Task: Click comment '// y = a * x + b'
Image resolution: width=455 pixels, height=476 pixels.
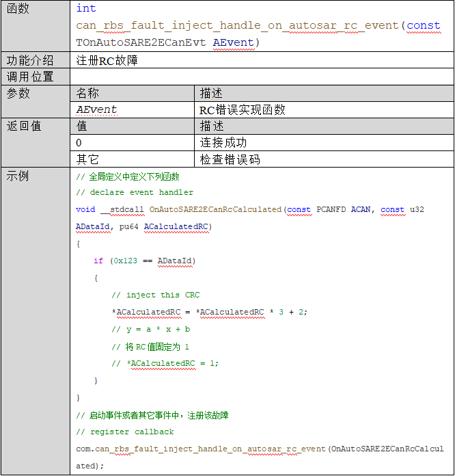Action: pos(151,330)
